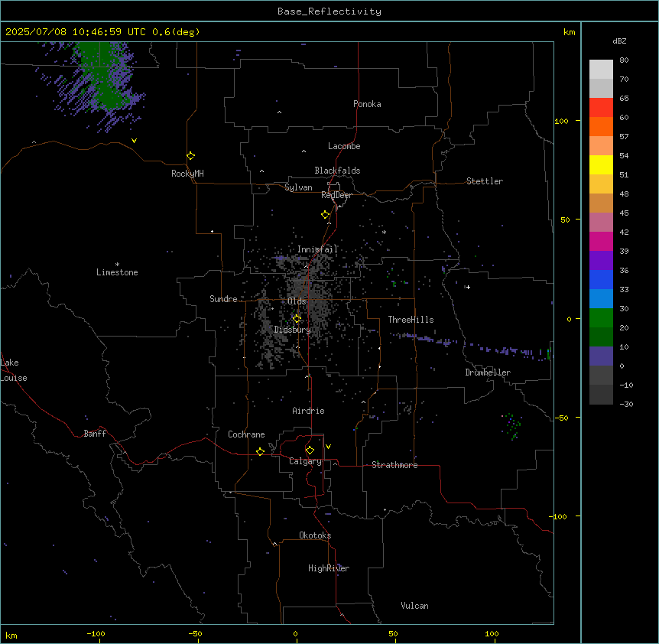This screenshot has width=659, height=644.
Task: Select the Ponoka city label
Action: click(x=367, y=104)
